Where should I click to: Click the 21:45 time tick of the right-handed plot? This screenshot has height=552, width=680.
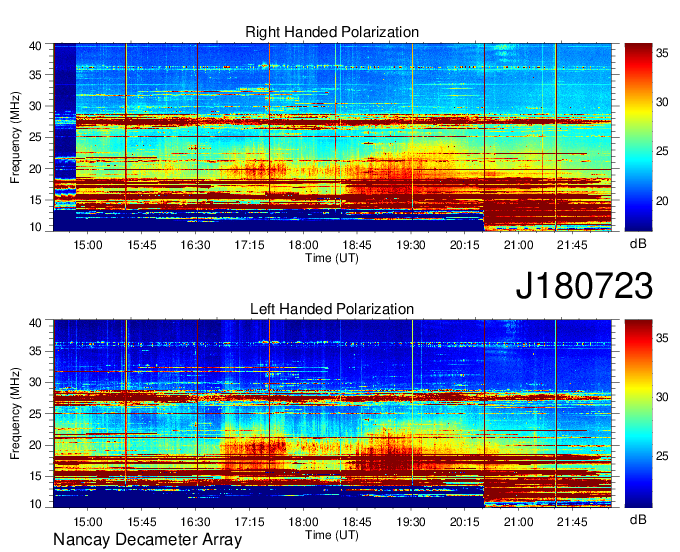572,245
